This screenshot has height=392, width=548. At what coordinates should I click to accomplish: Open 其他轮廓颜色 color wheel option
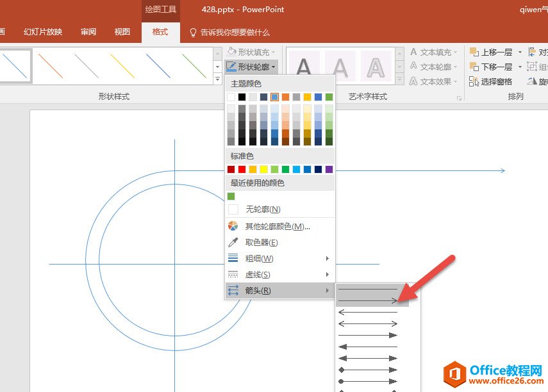[233, 226]
